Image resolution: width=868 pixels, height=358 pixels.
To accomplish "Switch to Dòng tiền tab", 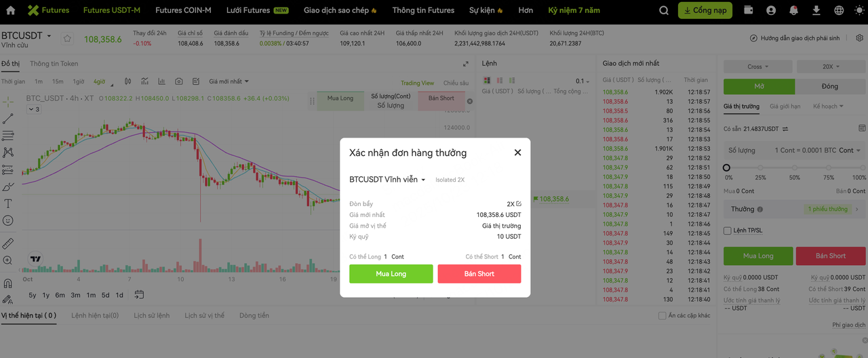I will 254,315.
